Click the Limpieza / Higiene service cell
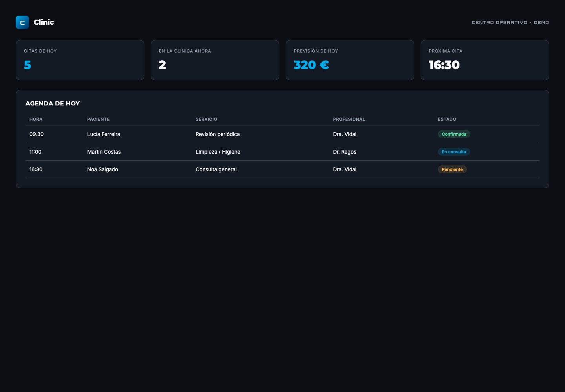 coord(218,152)
